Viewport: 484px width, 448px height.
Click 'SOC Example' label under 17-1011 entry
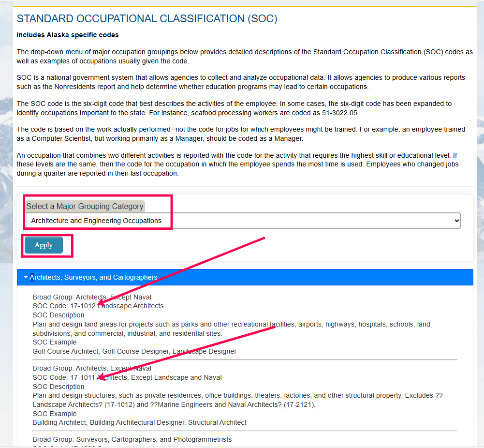(x=55, y=414)
